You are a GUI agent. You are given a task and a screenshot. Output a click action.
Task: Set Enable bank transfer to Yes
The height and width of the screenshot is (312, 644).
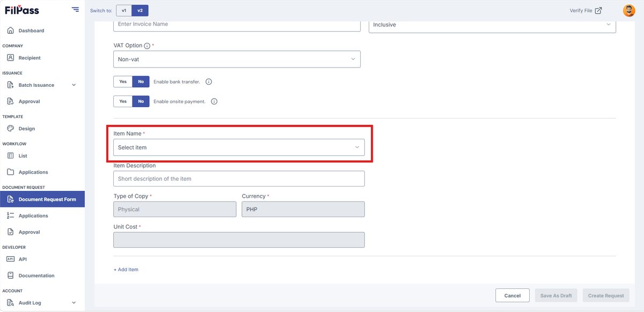click(x=123, y=82)
